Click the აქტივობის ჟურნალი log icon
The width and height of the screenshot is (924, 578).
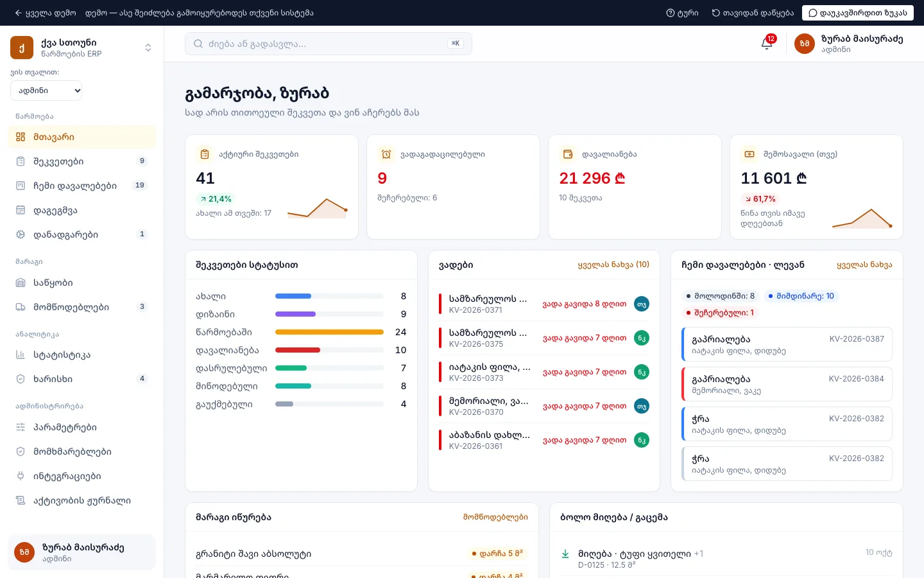21,500
